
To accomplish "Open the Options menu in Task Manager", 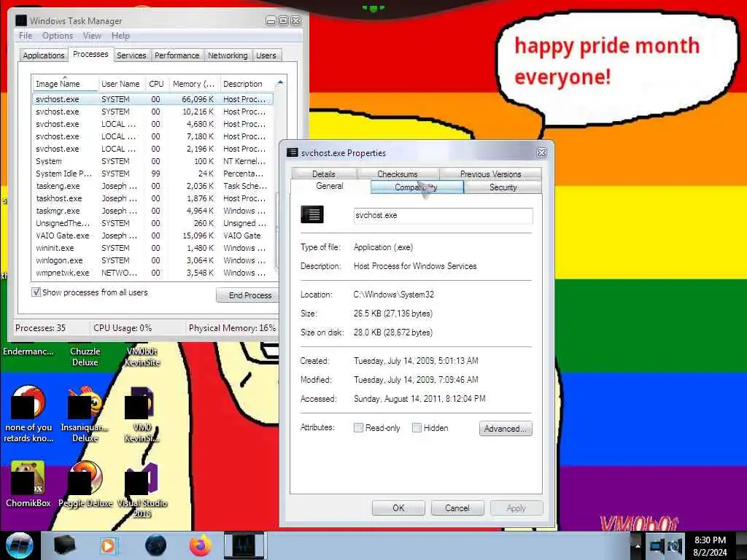I will pos(58,36).
